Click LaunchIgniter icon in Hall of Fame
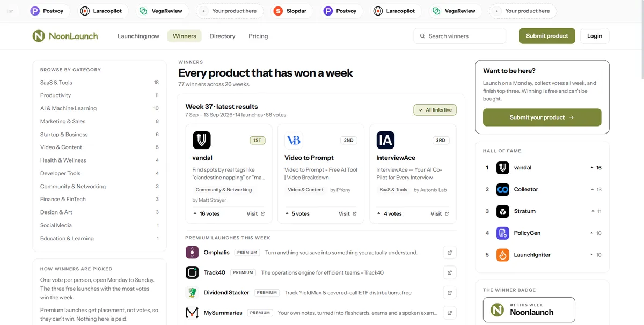Viewport: 644px width, 325px height. 502,255
